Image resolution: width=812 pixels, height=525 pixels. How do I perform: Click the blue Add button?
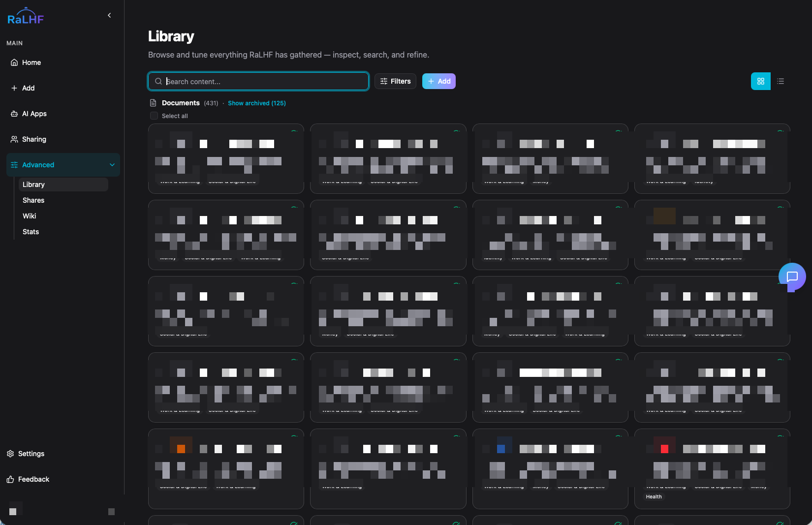coord(439,81)
